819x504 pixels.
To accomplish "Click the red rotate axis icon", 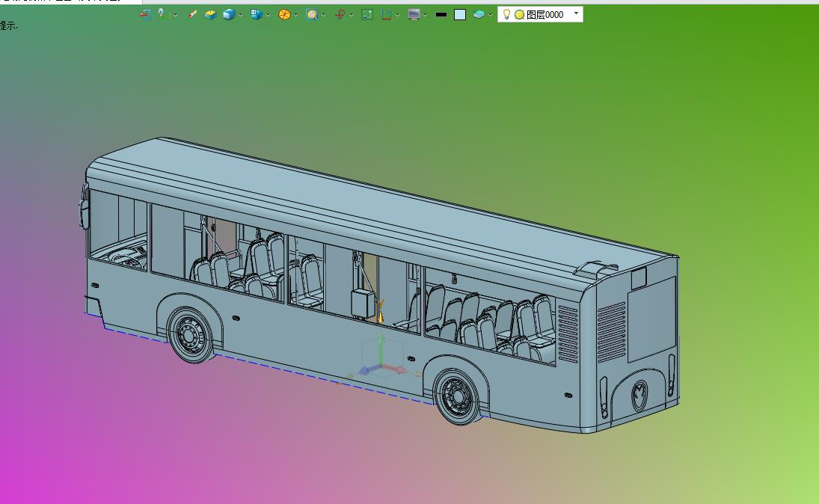I will pyautogui.click(x=340, y=14).
